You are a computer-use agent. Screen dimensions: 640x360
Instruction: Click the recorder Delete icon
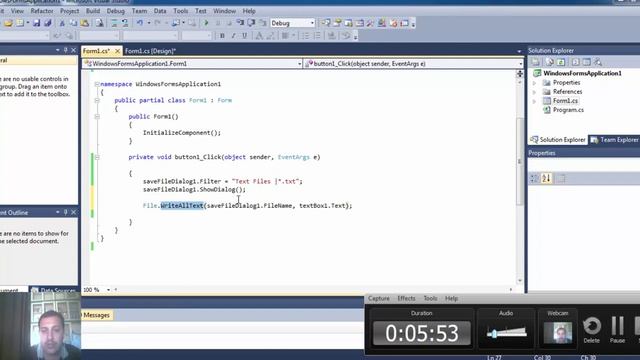click(x=592, y=330)
